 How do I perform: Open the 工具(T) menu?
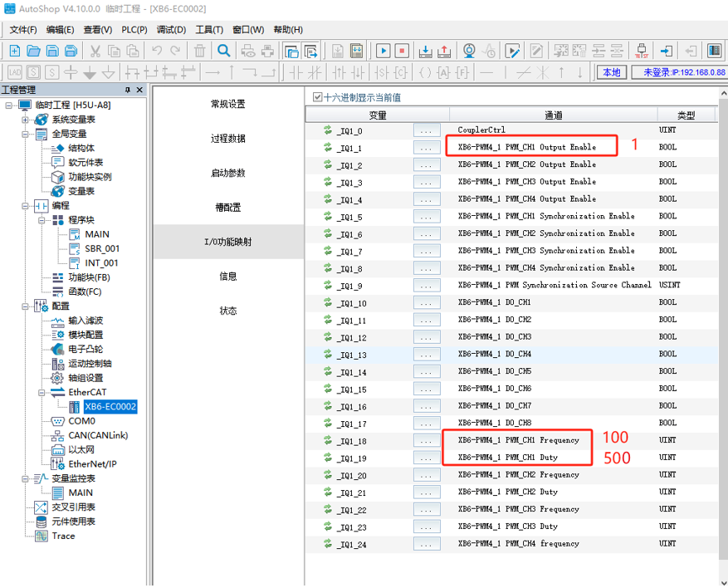(x=209, y=30)
